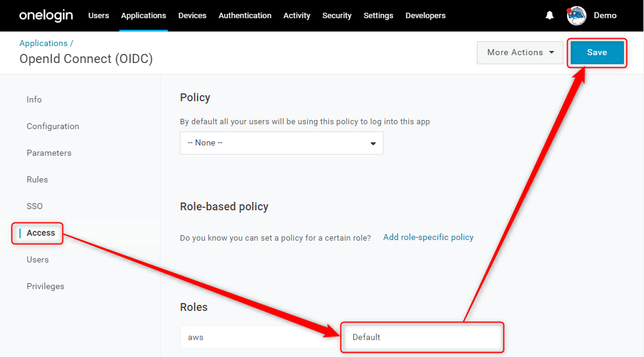Open the Demo account menu
The image size is (644, 357).
tap(605, 16)
